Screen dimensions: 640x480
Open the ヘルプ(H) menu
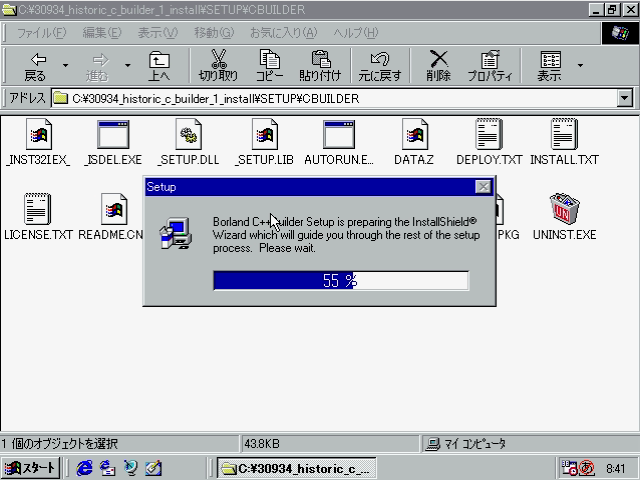[x=356, y=33]
